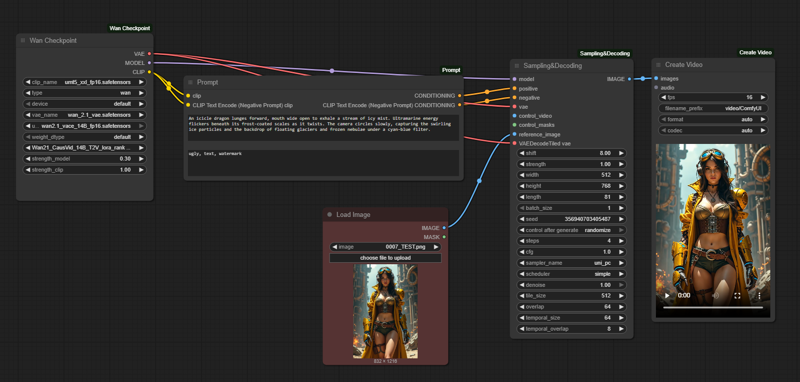800x382 pixels.
Task: Click the negative prompt text box
Action: (323, 163)
